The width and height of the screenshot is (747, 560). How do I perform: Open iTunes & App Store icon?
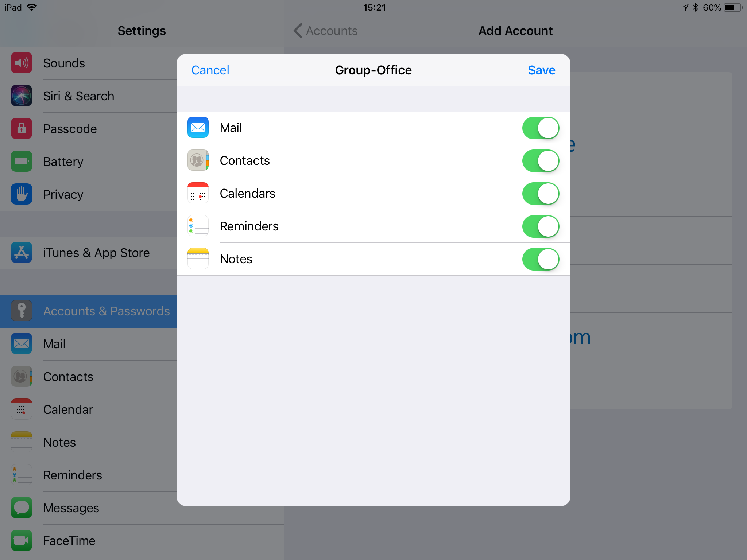[x=22, y=253]
